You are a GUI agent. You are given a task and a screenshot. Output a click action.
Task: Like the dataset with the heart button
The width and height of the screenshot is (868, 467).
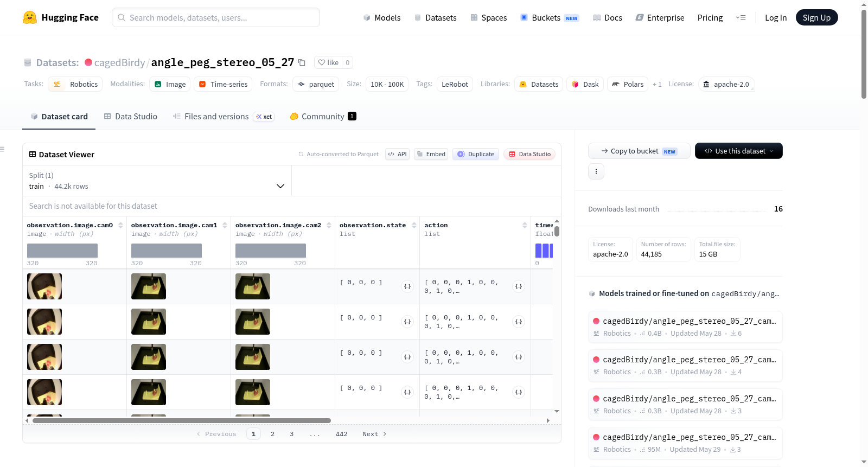[328, 62]
